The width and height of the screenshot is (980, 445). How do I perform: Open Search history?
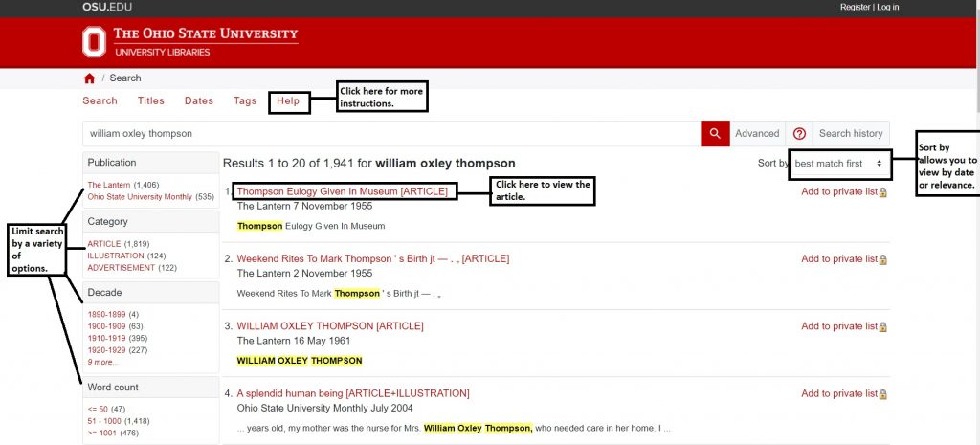[x=851, y=134]
